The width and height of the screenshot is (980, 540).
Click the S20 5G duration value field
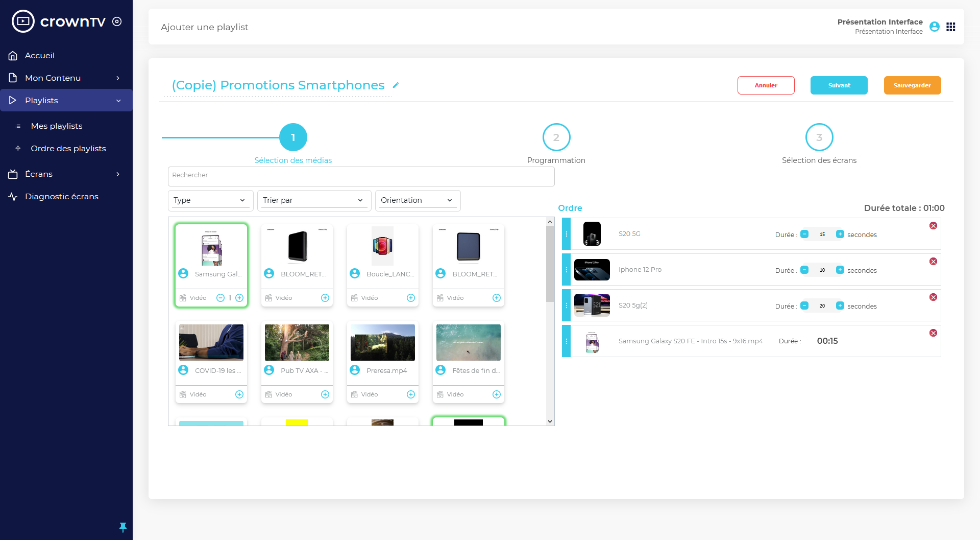822,234
